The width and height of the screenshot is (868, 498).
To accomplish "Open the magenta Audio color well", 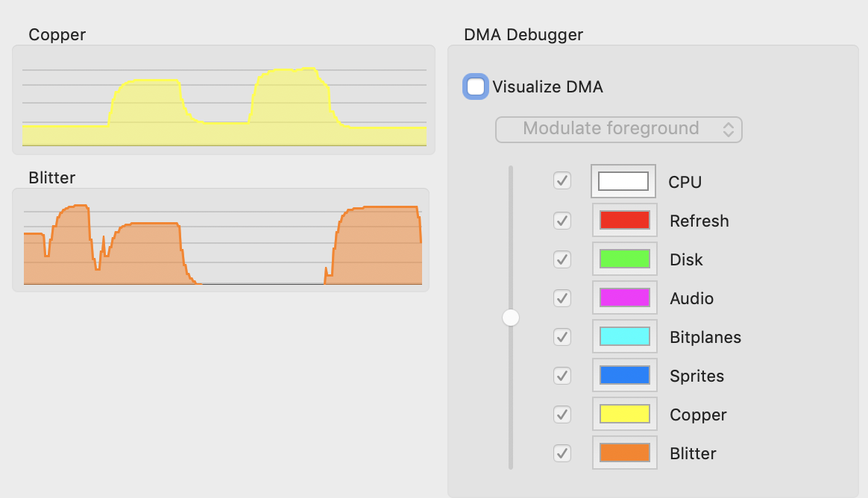I will click(624, 297).
